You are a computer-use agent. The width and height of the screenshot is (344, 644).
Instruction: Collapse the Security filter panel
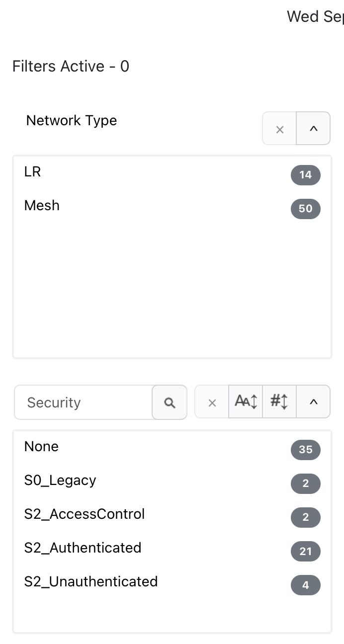(313, 402)
